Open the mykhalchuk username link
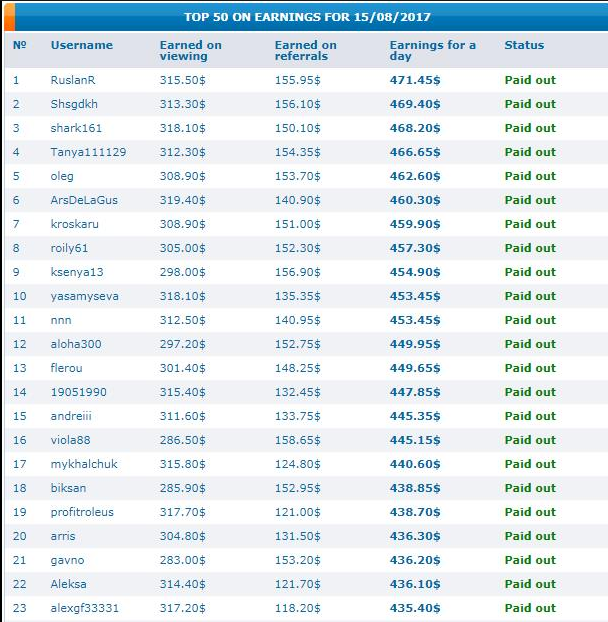 pos(83,464)
